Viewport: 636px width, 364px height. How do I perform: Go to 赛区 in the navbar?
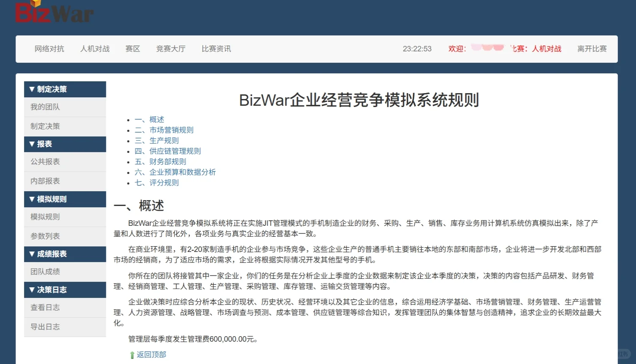pos(133,49)
